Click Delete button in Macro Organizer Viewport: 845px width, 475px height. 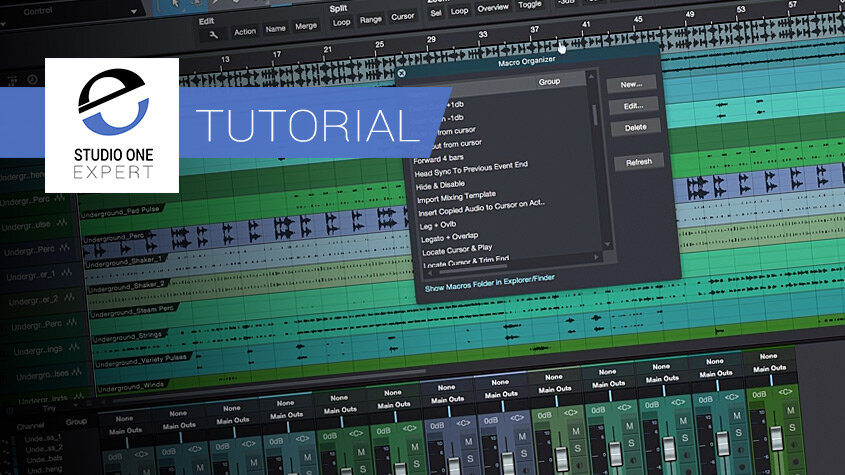(x=635, y=127)
